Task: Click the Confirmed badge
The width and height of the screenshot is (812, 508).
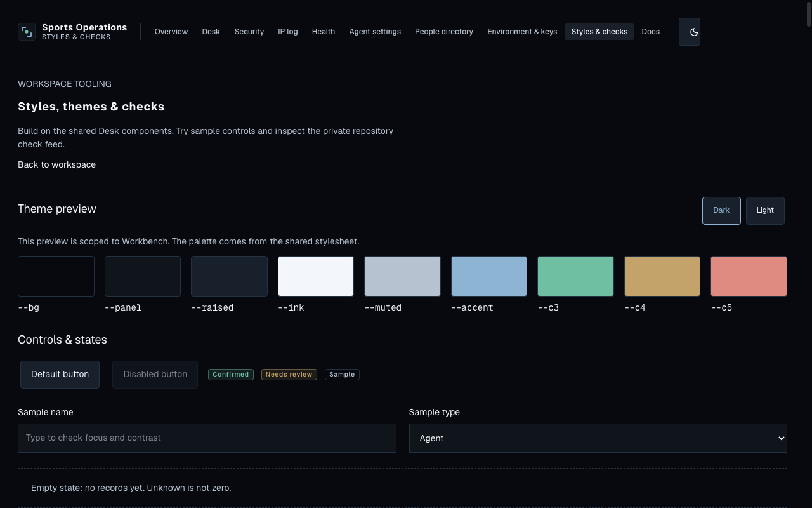Action: pos(231,375)
